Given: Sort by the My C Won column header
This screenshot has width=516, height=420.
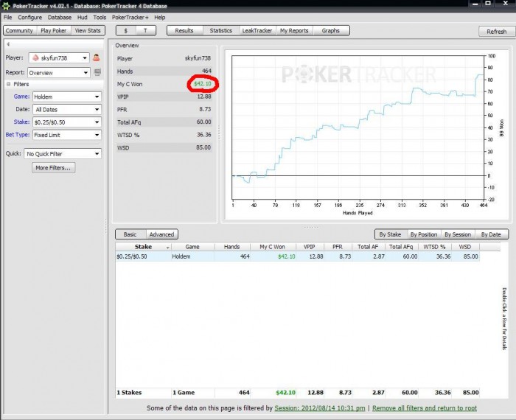Looking at the screenshot, I should point(273,247).
